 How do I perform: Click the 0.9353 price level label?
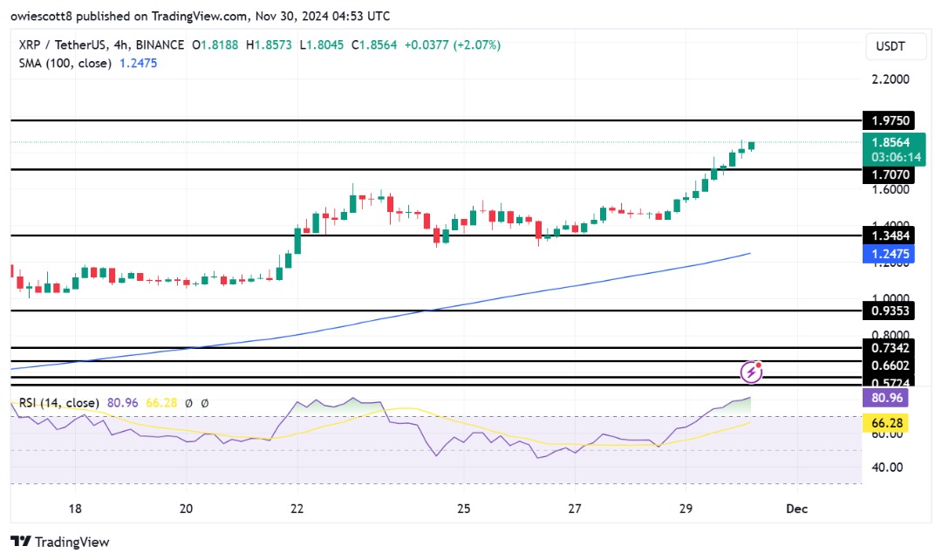889,311
